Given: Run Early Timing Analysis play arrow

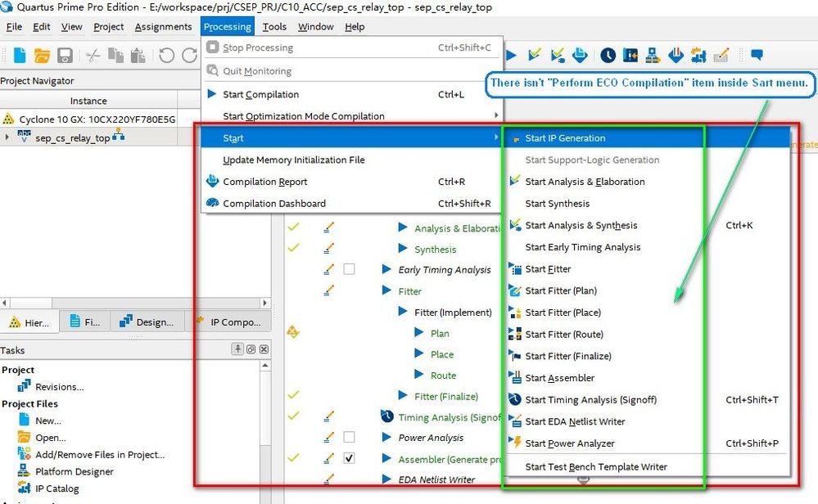Looking at the screenshot, I should (386, 269).
